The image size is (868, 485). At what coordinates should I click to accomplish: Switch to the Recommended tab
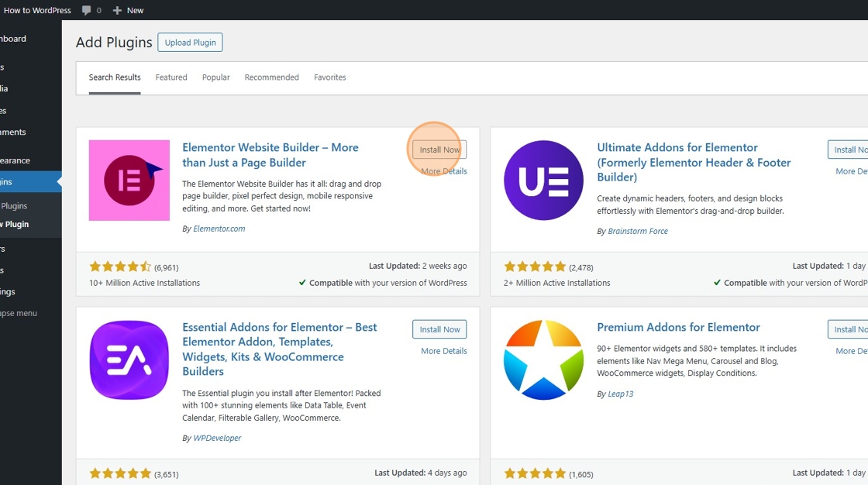click(272, 77)
